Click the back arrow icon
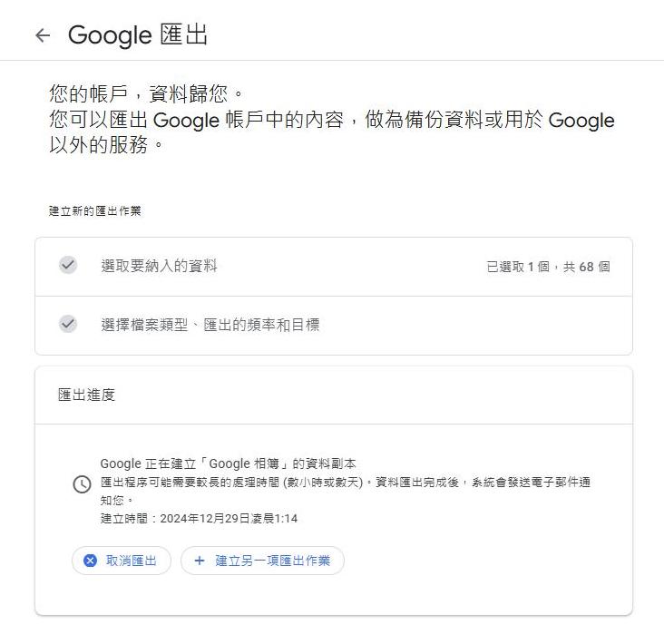The width and height of the screenshot is (664, 644). click(43, 35)
